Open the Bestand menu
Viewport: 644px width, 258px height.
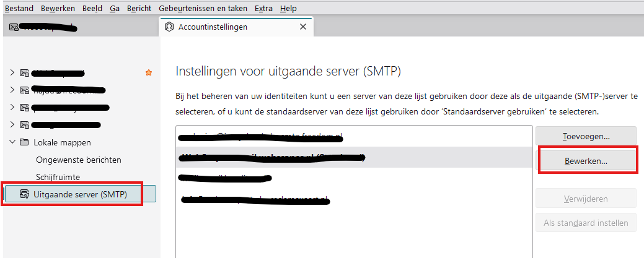point(19,9)
